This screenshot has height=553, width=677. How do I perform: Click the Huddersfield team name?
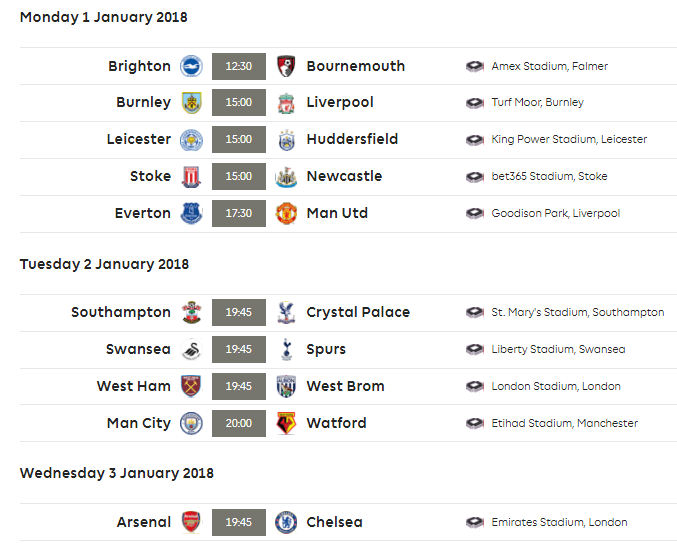[352, 139]
